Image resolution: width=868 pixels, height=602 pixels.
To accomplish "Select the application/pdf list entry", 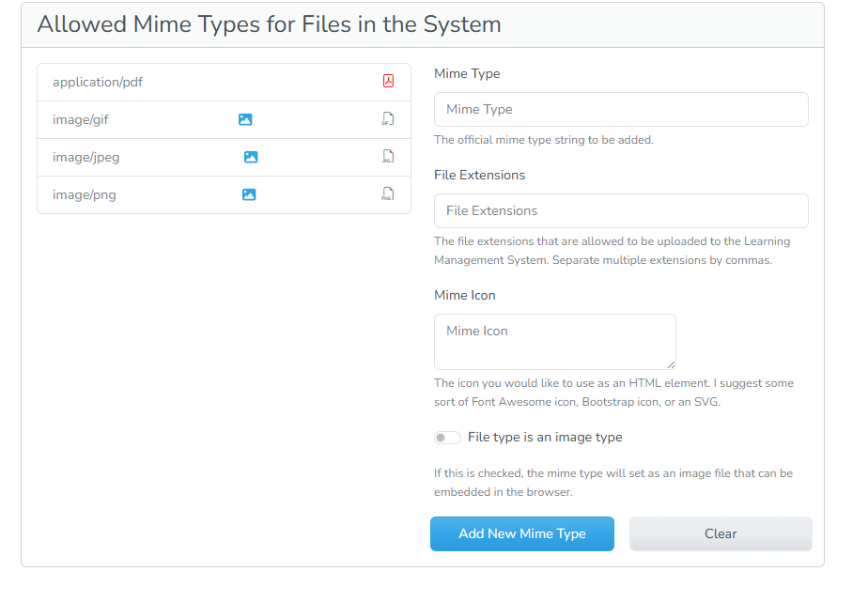I will coord(98,83).
